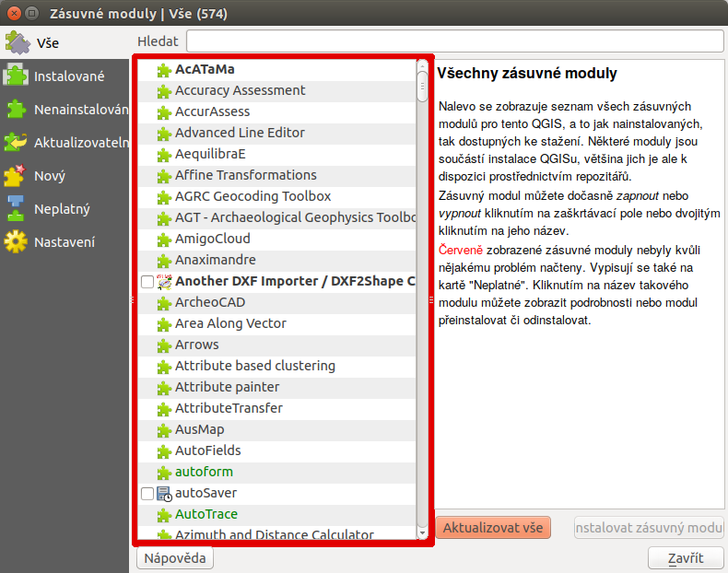Click the Zavřít button
The image size is (728, 573).
(686, 557)
